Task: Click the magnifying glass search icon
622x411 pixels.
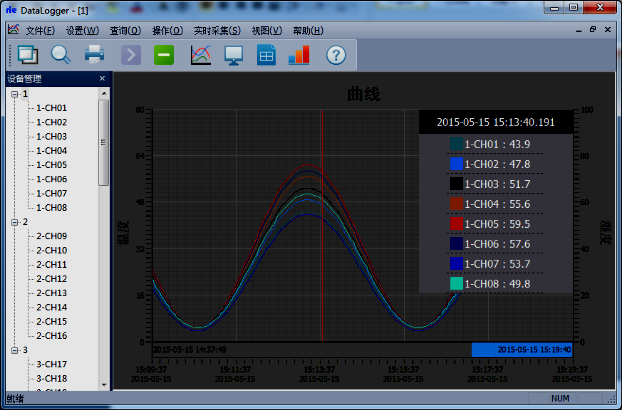Action: click(60, 55)
